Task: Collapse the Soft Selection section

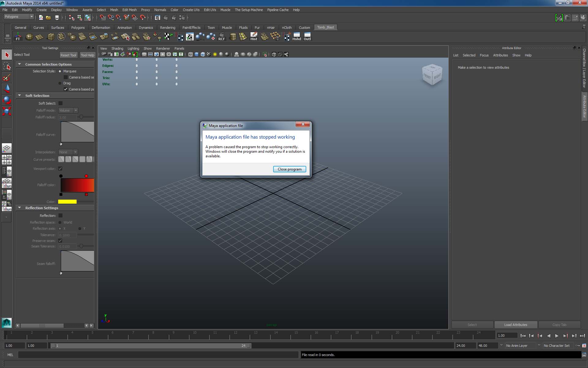Action: 20,95
